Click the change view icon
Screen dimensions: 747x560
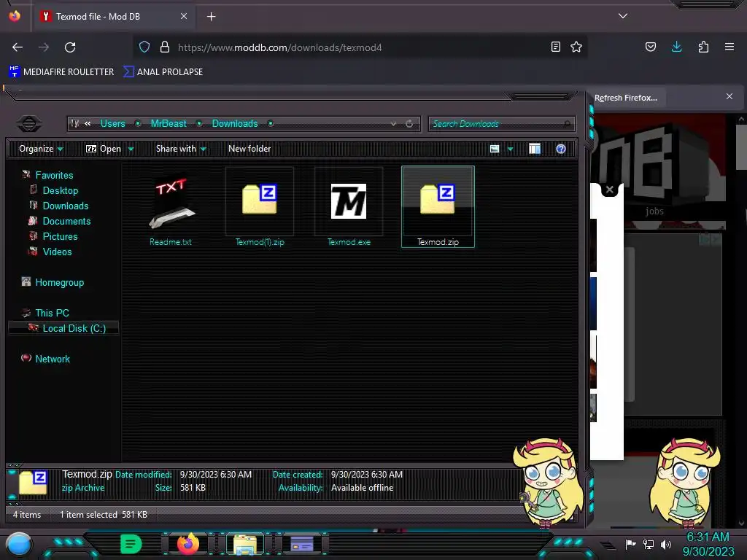[x=495, y=149]
